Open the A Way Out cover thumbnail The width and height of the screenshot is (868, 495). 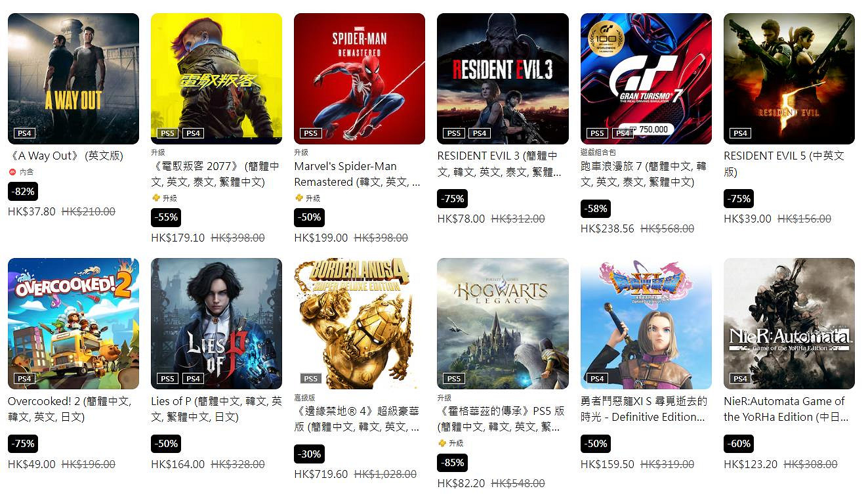click(73, 79)
